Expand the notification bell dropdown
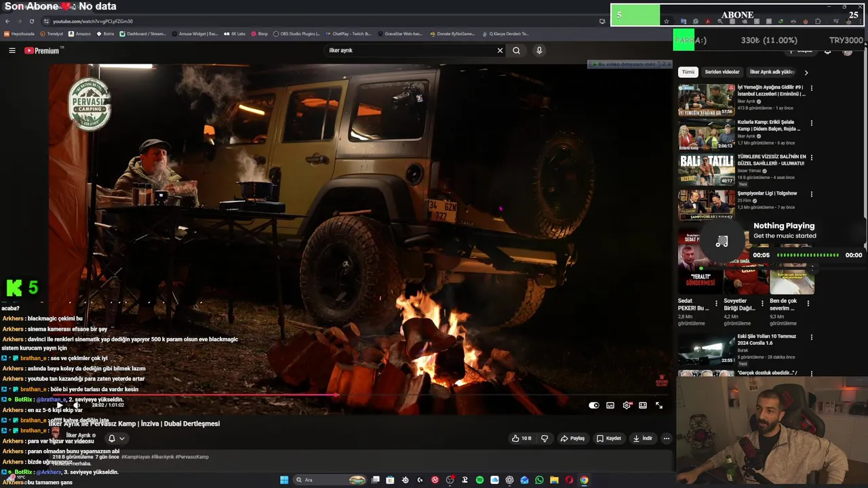The width and height of the screenshot is (868, 488). 117,439
